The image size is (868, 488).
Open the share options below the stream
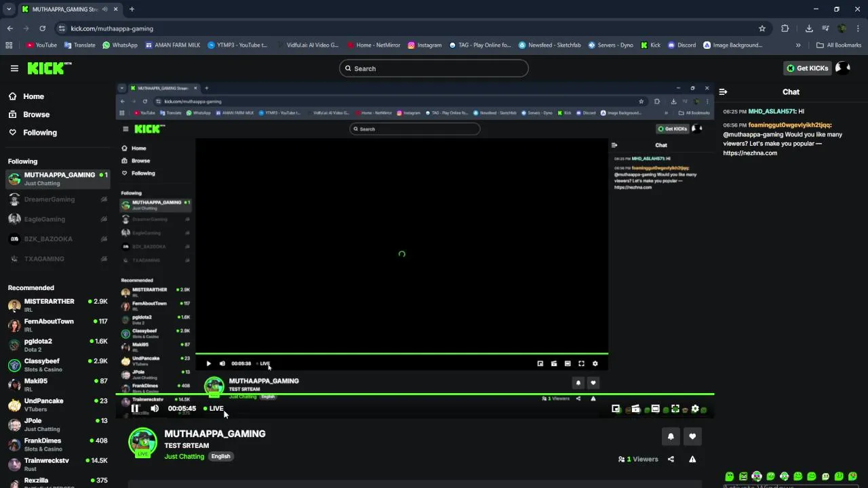(x=671, y=459)
